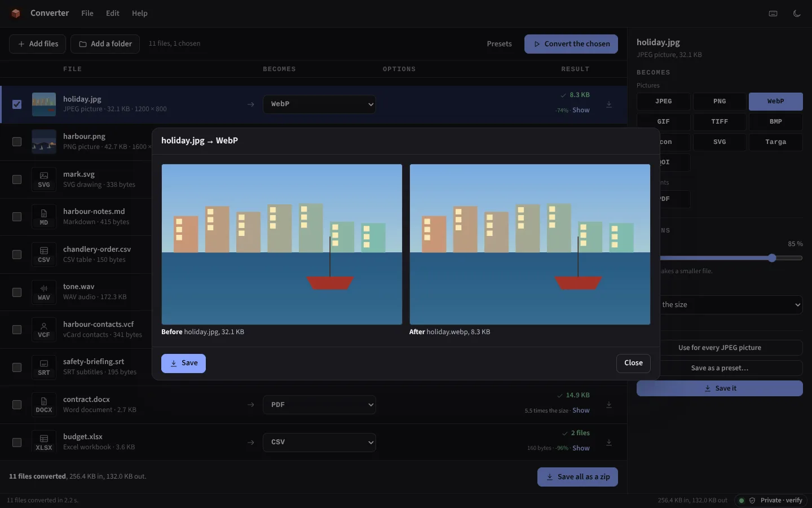
Task: Check the contract.docx checkbox
Action: click(17, 405)
